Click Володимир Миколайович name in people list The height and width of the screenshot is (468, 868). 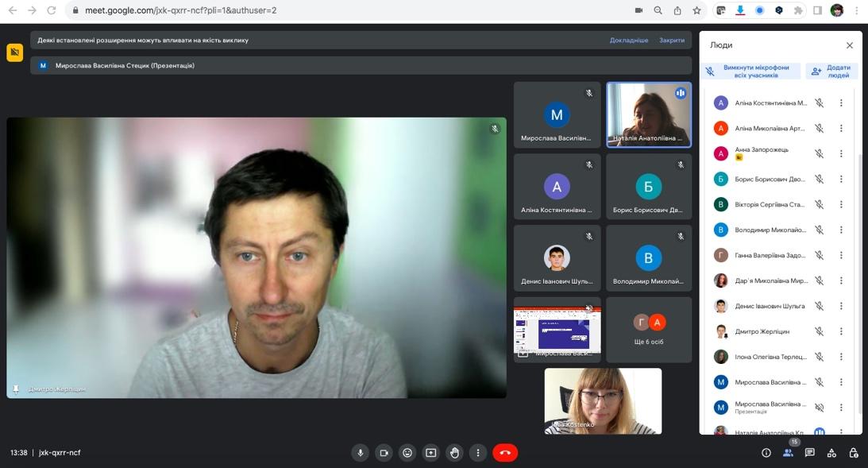coord(770,230)
